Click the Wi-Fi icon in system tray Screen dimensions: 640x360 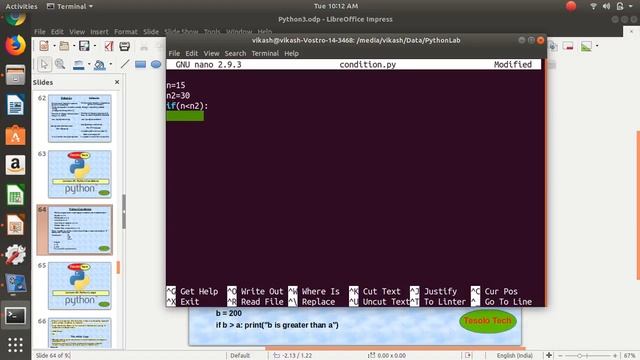pyautogui.click(x=594, y=6)
